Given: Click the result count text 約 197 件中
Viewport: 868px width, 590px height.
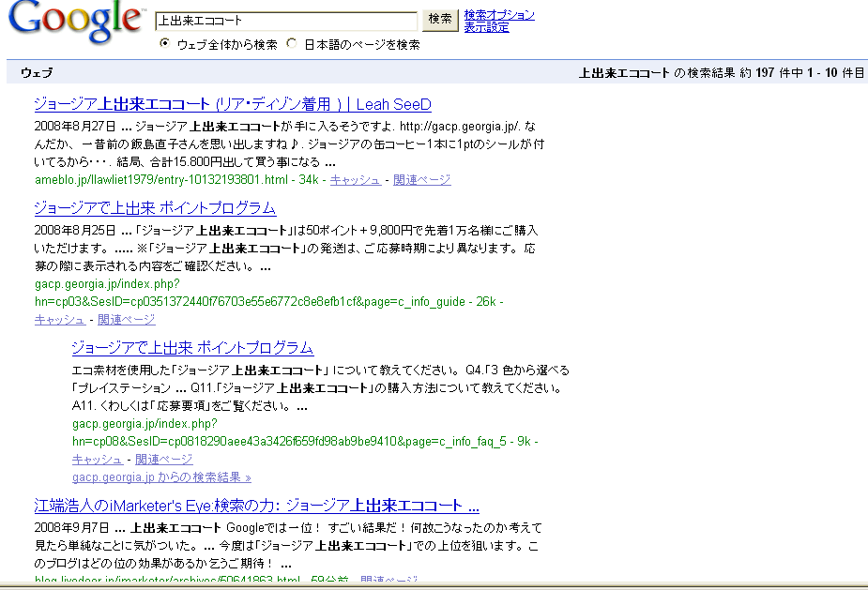Looking at the screenshot, I should [770, 73].
